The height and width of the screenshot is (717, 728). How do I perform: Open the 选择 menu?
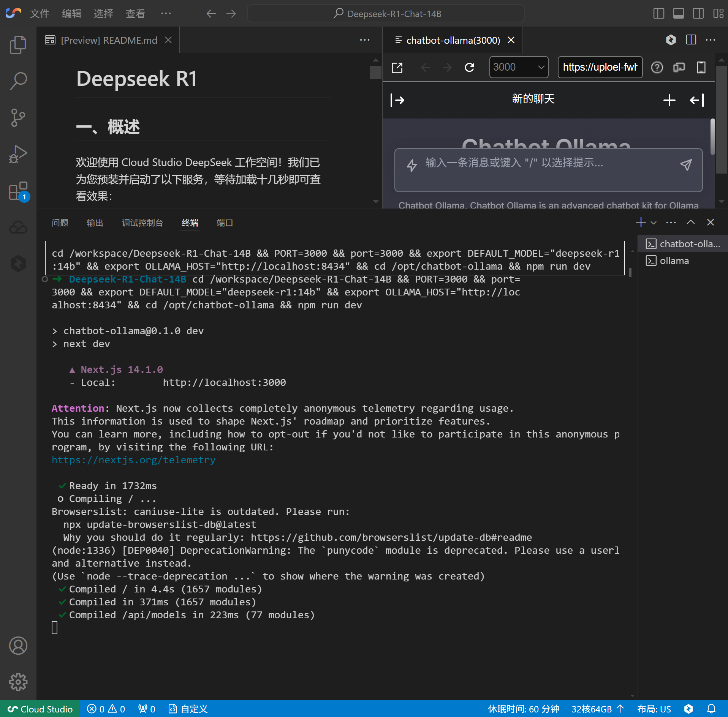[x=103, y=14]
